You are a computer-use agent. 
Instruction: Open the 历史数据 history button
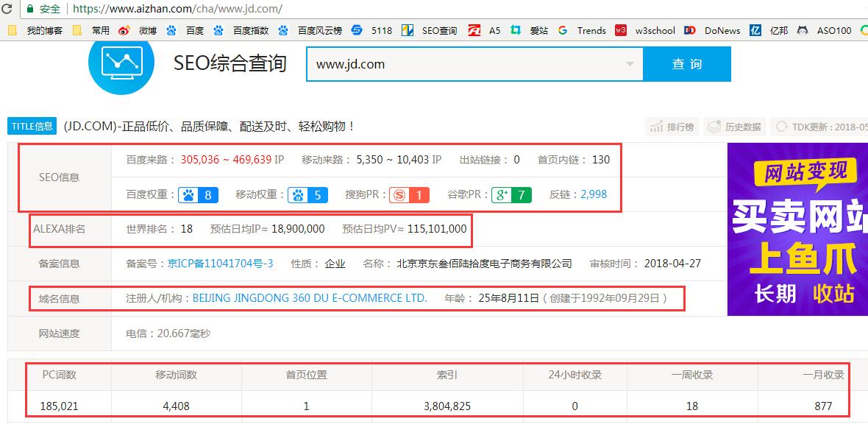[x=735, y=127]
